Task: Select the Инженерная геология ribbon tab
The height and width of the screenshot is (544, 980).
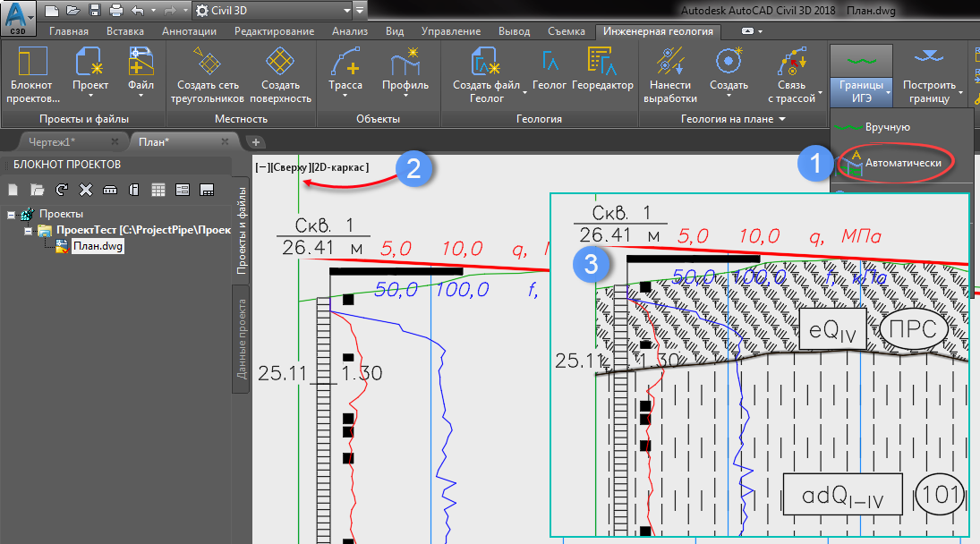Action: pyautogui.click(x=658, y=31)
